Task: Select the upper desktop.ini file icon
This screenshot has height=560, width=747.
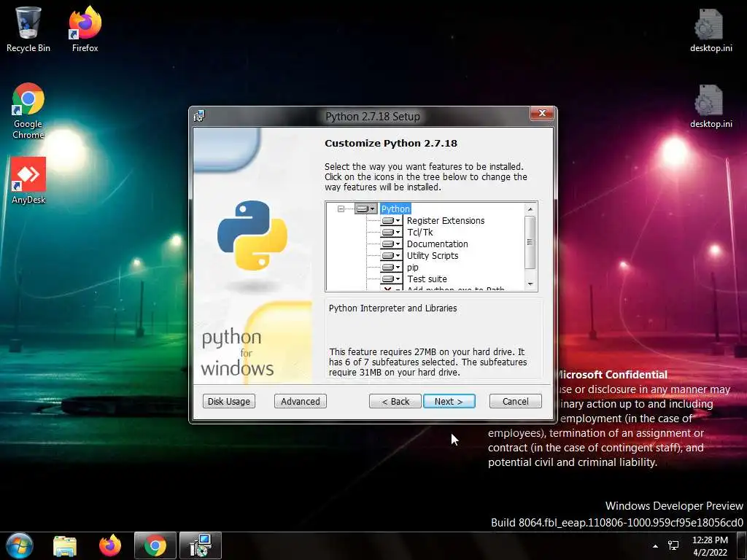Action: [711, 31]
